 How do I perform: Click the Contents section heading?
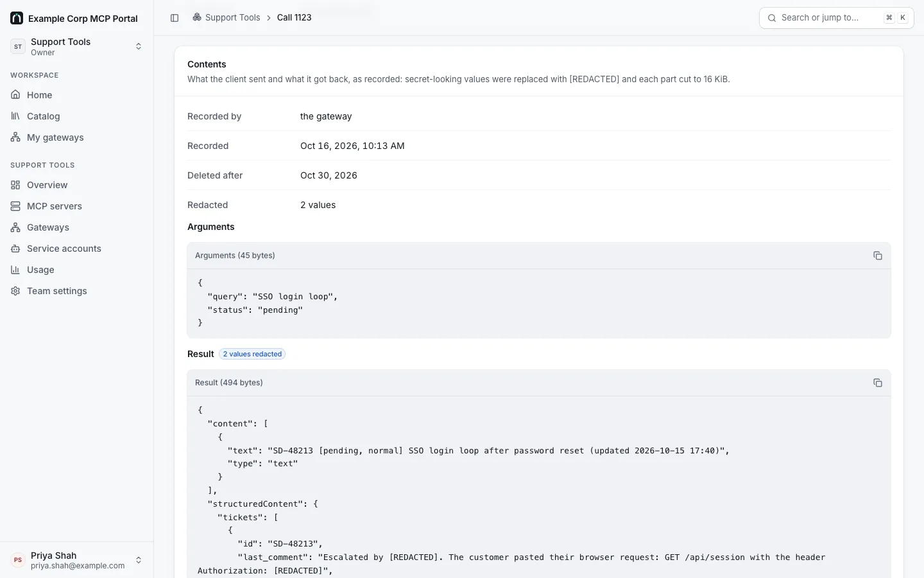pyautogui.click(x=207, y=64)
